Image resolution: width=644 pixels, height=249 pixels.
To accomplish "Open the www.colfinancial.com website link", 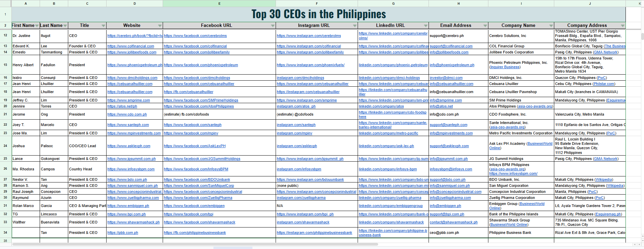I will point(131,46).
